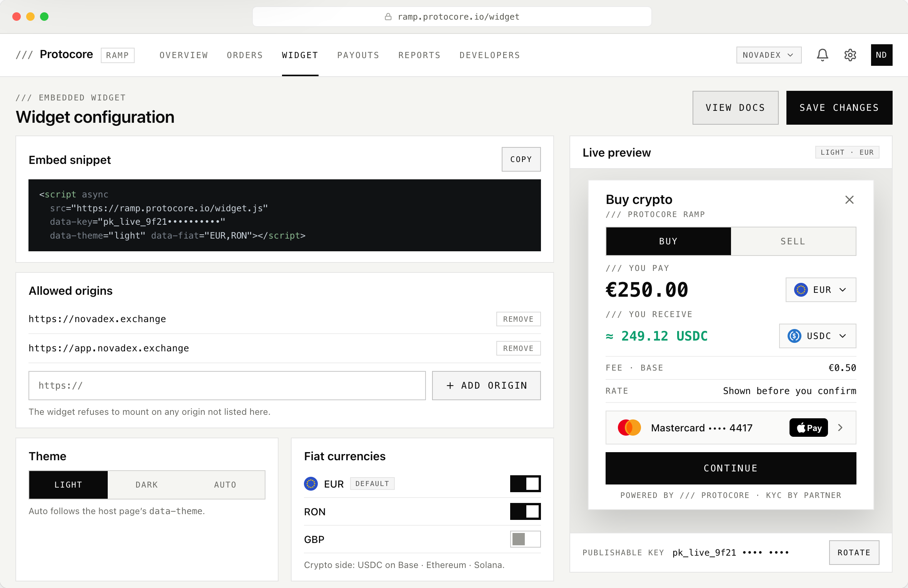This screenshot has height=588, width=908.
Task: Click the Protocore logo
Action: pyautogui.click(x=54, y=55)
